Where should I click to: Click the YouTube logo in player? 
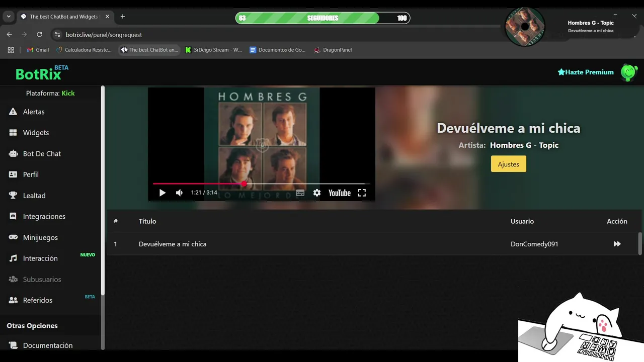pos(340,193)
